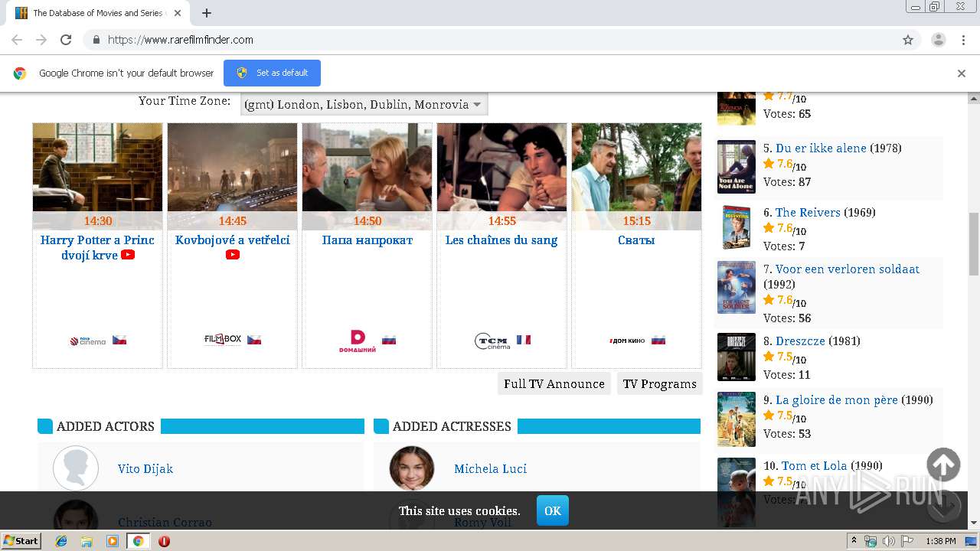Open the Windows Start menu
This screenshot has height=551, width=980.
click(21, 541)
